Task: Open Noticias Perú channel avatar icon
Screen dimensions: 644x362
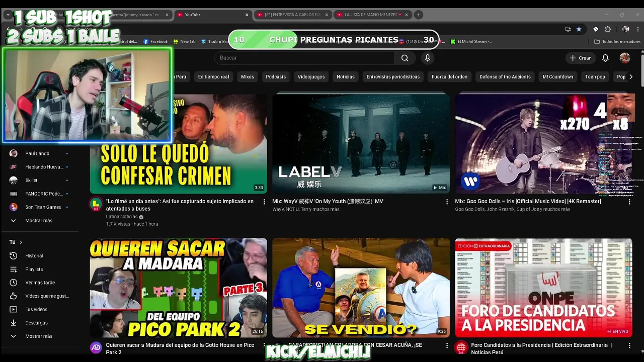Action: [x=461, y=347]
